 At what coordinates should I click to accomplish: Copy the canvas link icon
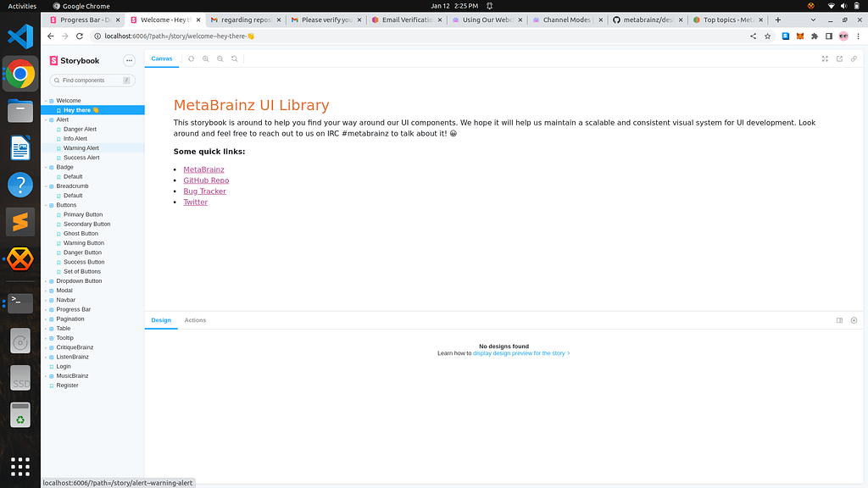click(x=854, y=58)
